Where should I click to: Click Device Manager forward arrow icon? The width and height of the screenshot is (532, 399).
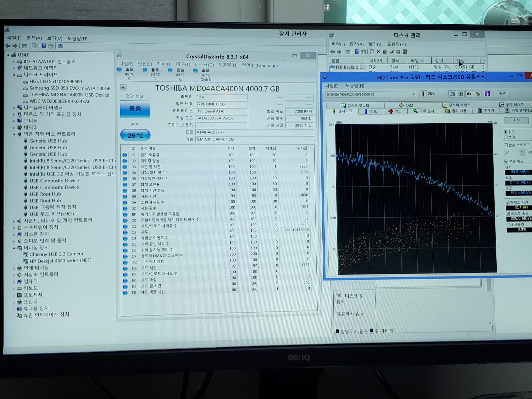pos(15,46)
